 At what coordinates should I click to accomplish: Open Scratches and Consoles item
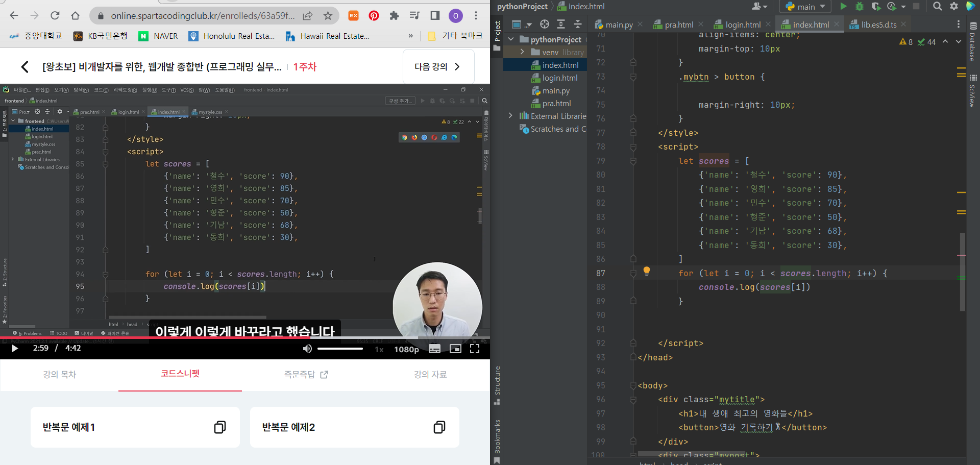(x=553, y=129)
